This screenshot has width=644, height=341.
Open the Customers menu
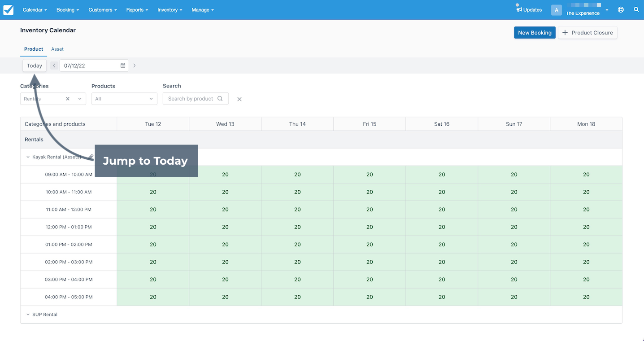click(x=103, y=10)
